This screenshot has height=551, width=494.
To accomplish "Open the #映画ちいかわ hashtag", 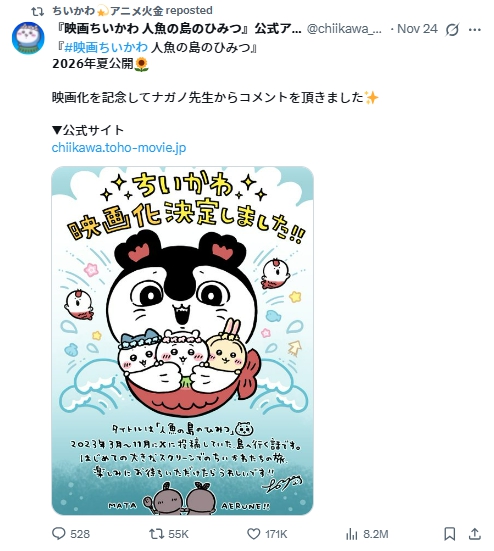I will point(106,47).
